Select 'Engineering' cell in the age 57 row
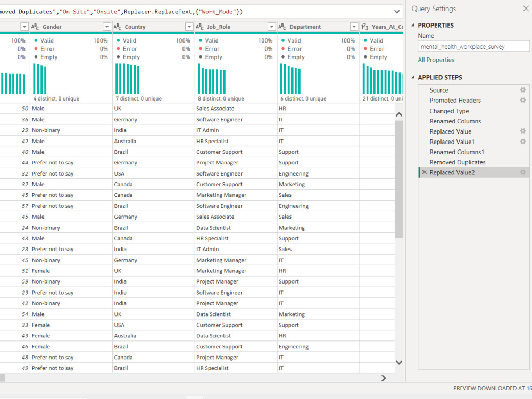Image resolution: width=532 pixels, height=399 pixels. tap(318, 206)
